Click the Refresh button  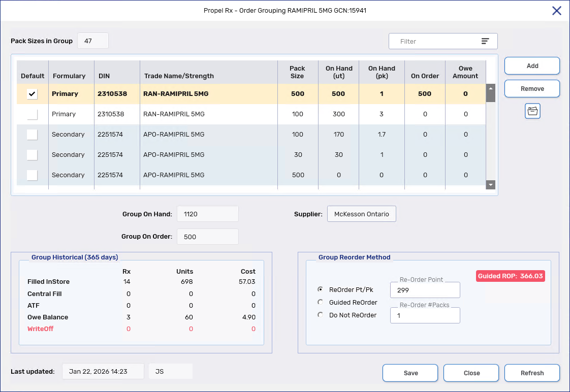point(532,373)
